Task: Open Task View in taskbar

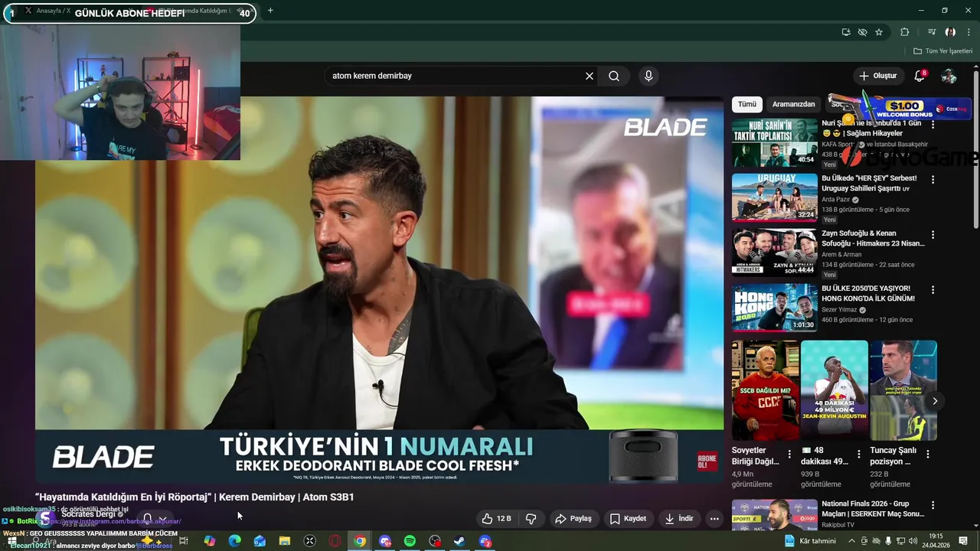Action: pyautogui.click(x=184, y=541)
